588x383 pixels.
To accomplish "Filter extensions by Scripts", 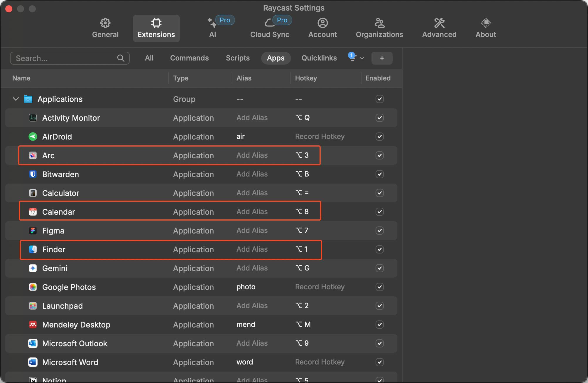I will pos(238,58).
